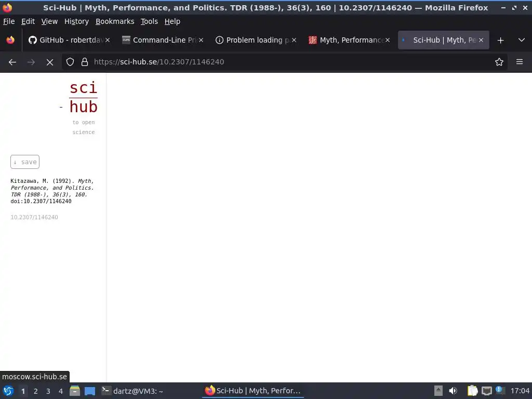Click the 'to open science' tagline
The height and width of the screenshot is (399, 532).
click(84, 127)
